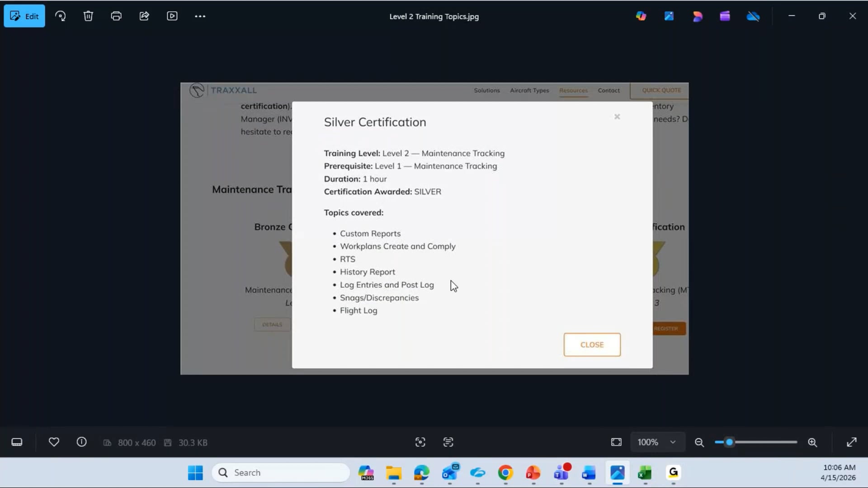Enter full screen with the expand arrows icon
The image size is (868, 488).
[852, 442]
